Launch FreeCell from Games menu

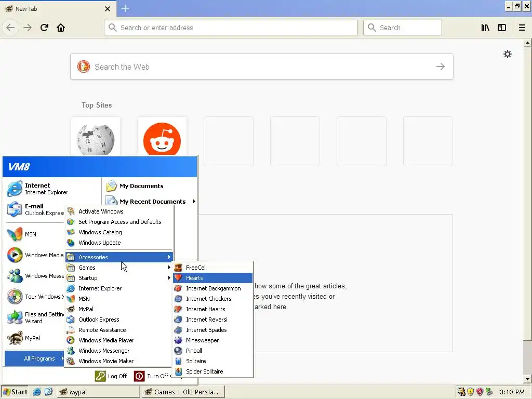213,268
